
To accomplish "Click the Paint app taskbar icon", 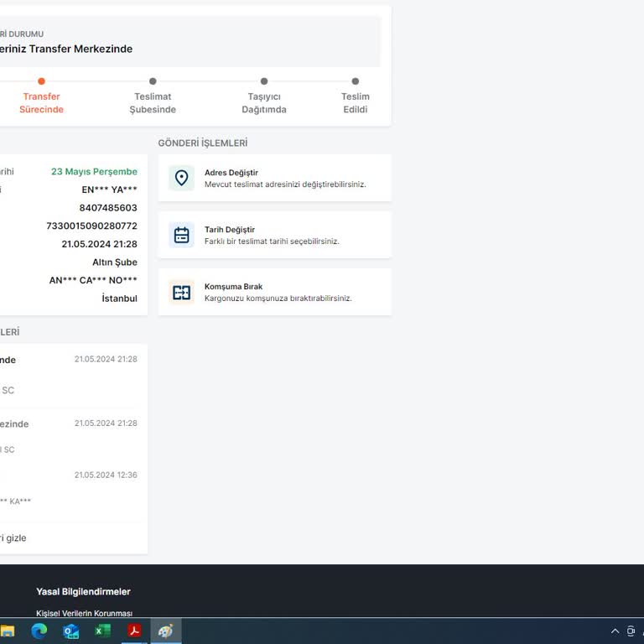I will point(166,631).
